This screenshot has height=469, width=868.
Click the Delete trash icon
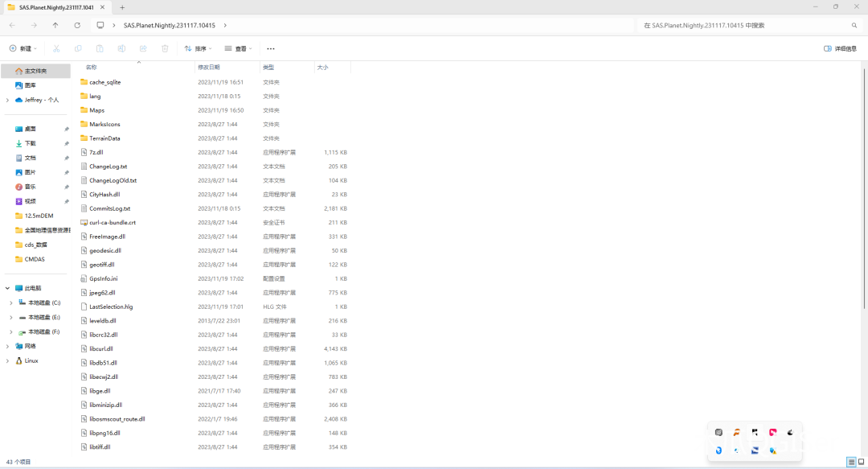pyautogui.click(x=165, y=49)
